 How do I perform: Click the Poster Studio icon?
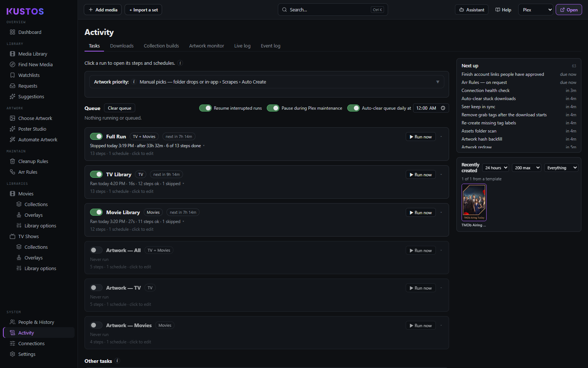12,129
